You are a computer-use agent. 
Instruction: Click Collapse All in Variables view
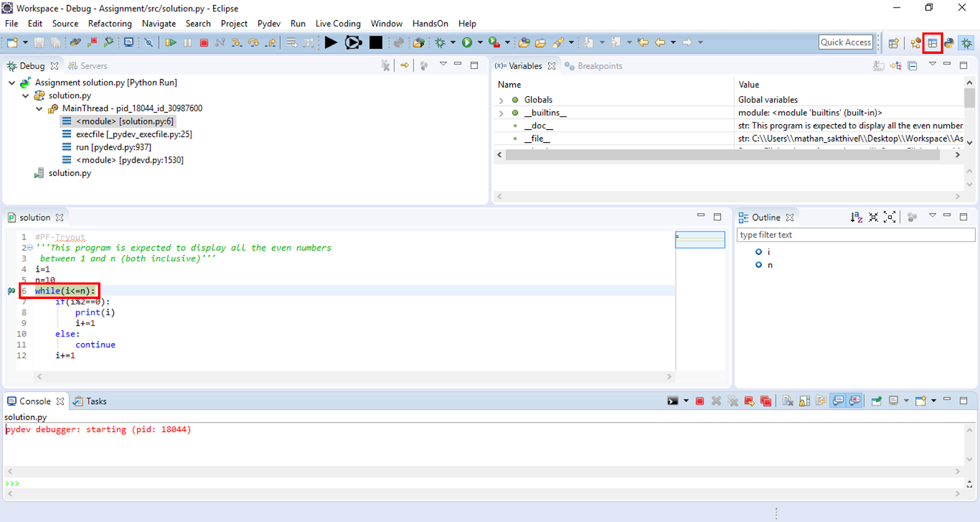[913, 66]
